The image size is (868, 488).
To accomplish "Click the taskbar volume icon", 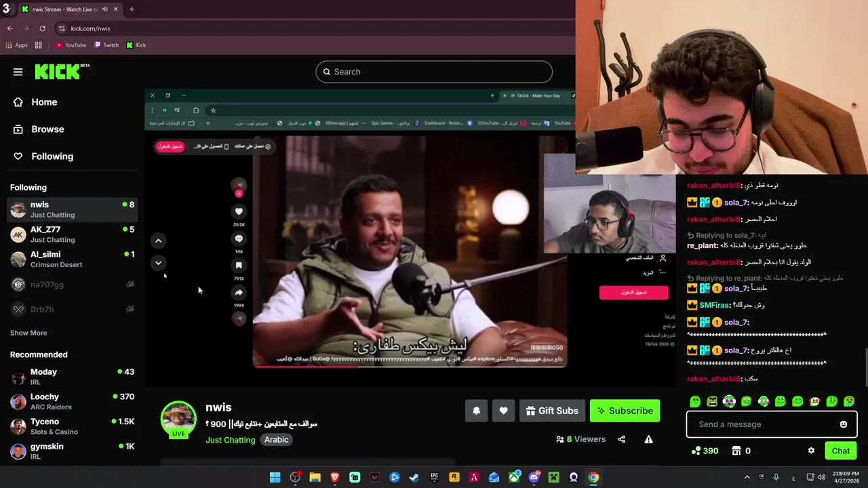I will [823, 477].
